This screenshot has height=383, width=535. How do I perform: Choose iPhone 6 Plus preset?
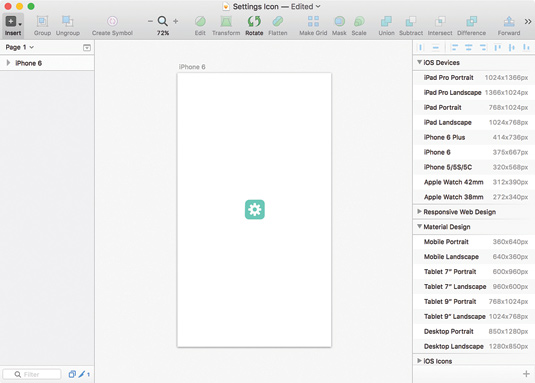474,137
